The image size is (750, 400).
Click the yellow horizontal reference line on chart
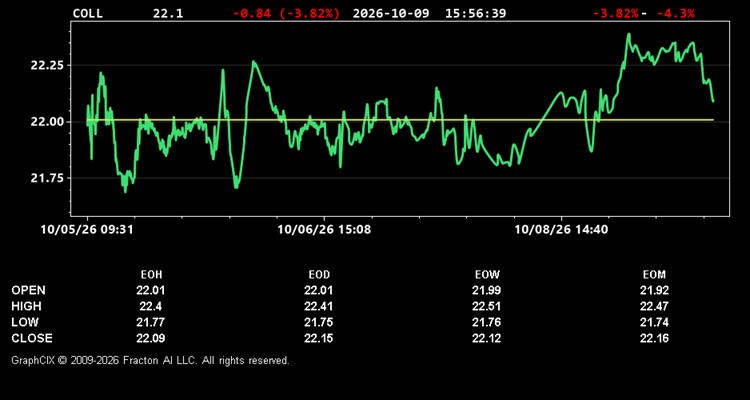click(x=400, y=120)
